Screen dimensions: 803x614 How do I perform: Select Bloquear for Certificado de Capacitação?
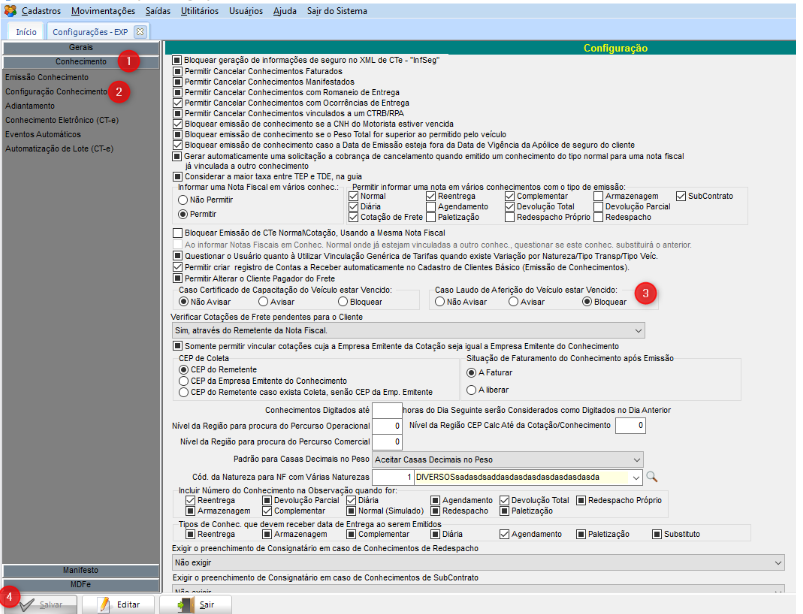[x=343, y=302]
